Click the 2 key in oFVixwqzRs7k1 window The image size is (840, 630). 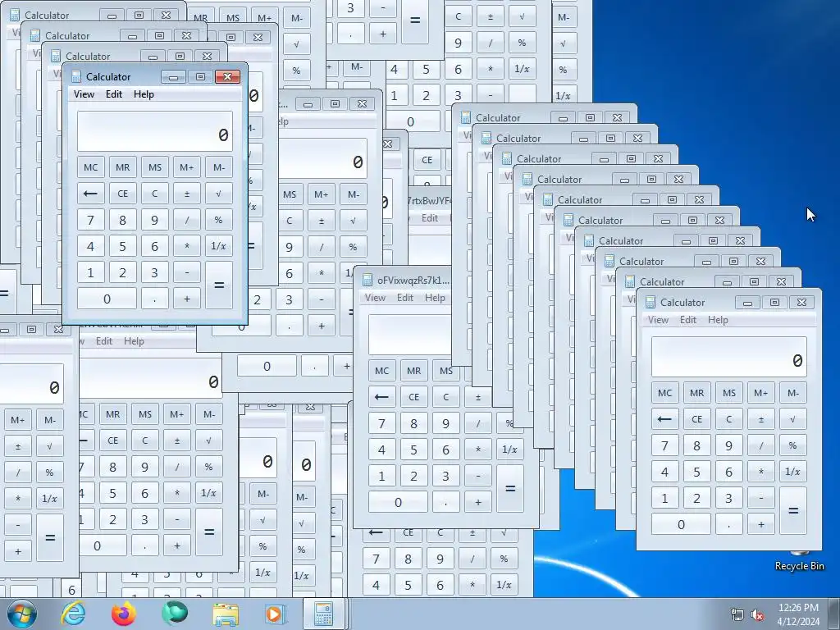[x=414, y=476]
